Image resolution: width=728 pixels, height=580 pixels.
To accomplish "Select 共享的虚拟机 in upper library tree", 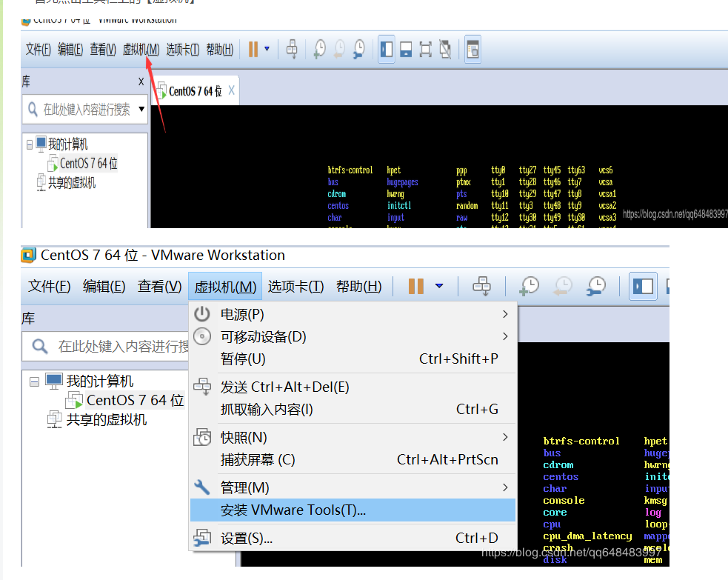I will pyautogui.click(x=72, y=182).
